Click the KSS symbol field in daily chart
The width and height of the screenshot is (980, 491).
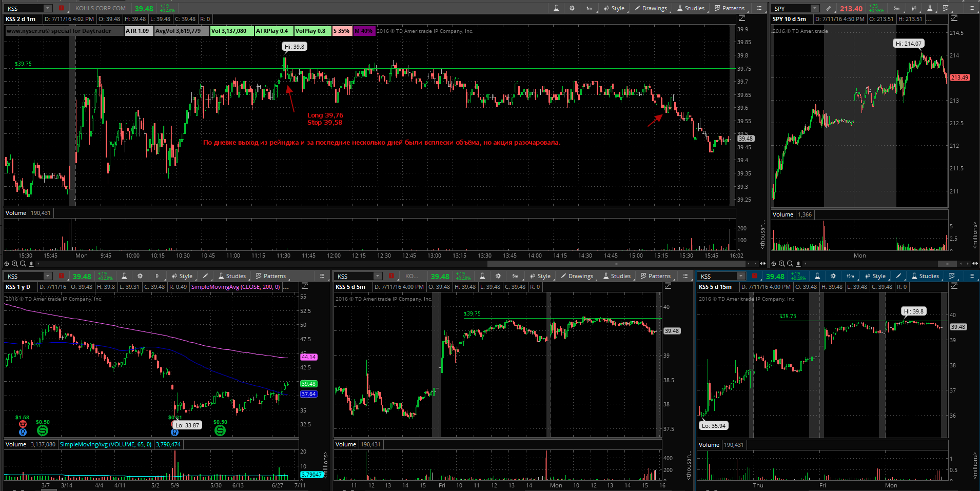pyautogui.click(x=25, y=276)
